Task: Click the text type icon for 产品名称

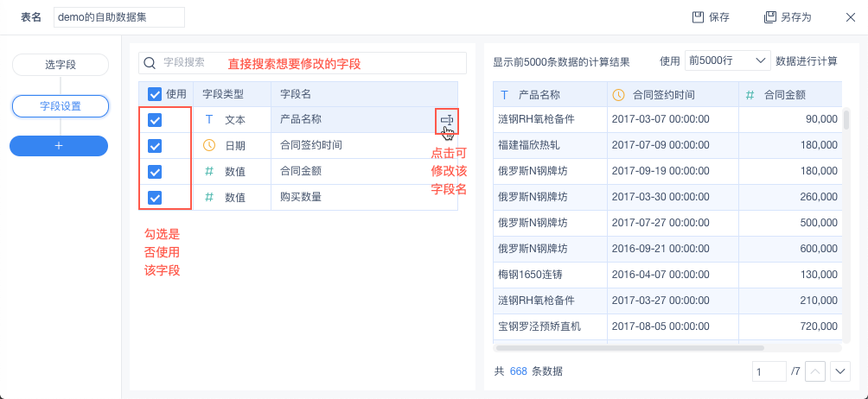Action: [208, 119]
